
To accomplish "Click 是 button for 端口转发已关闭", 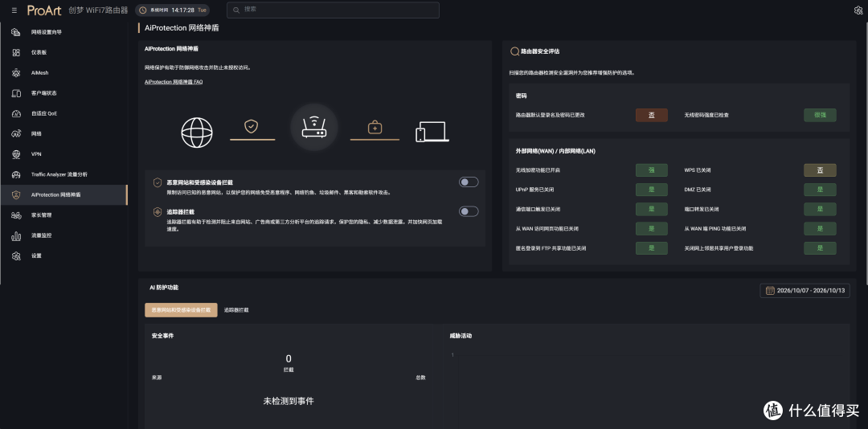I will 820,209.
